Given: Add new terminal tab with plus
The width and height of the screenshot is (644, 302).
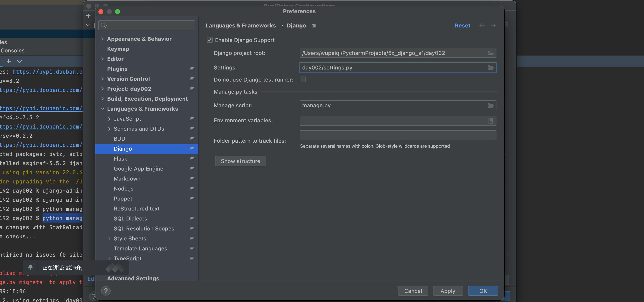Looking at the screenshot, I should 9,61.
